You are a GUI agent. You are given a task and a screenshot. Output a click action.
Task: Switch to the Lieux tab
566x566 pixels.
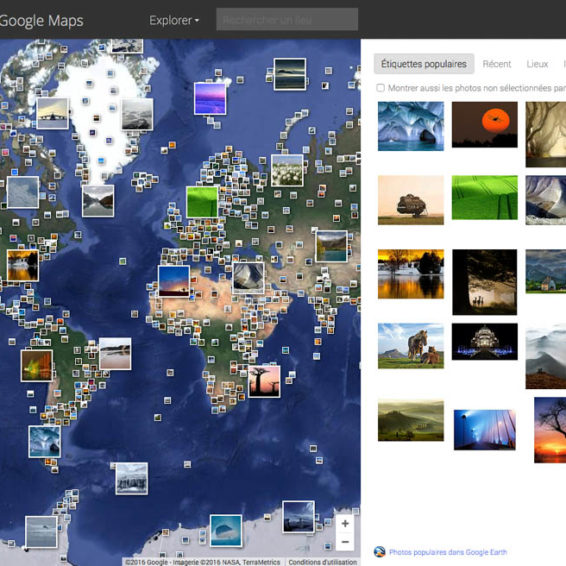click(x=537, y=64)
